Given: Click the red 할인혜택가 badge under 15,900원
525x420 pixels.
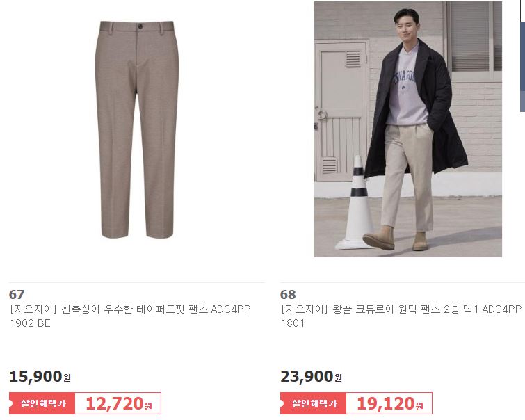Looking at the screenshot, I should (x=42, y=403).
